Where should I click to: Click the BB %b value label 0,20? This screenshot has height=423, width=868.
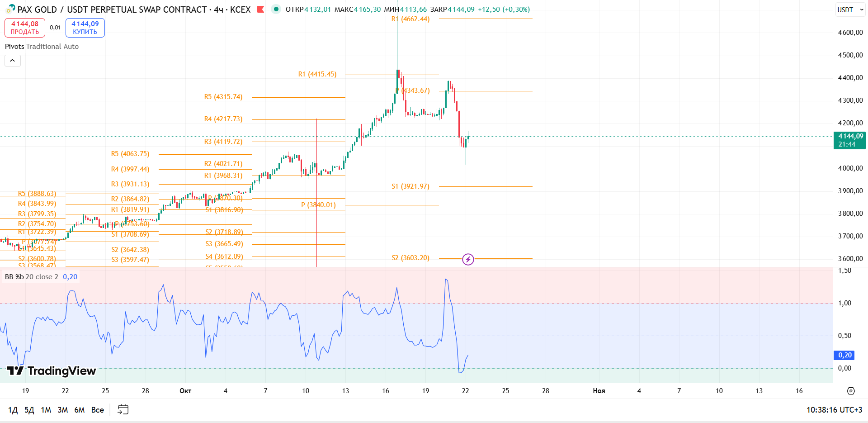click(844, 355)
